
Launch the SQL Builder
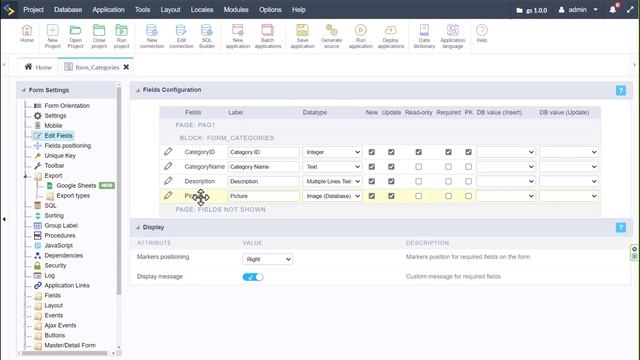tap(207, 36)
